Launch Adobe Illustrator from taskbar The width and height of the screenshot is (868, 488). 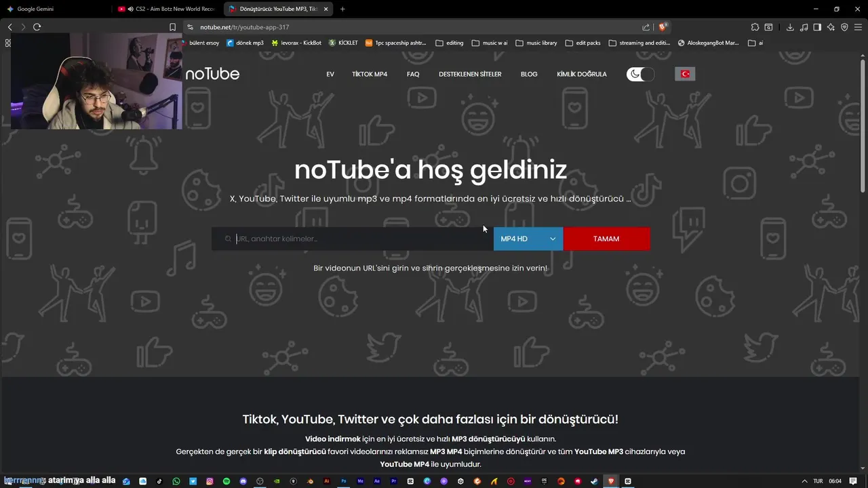[x=326, y=481]
